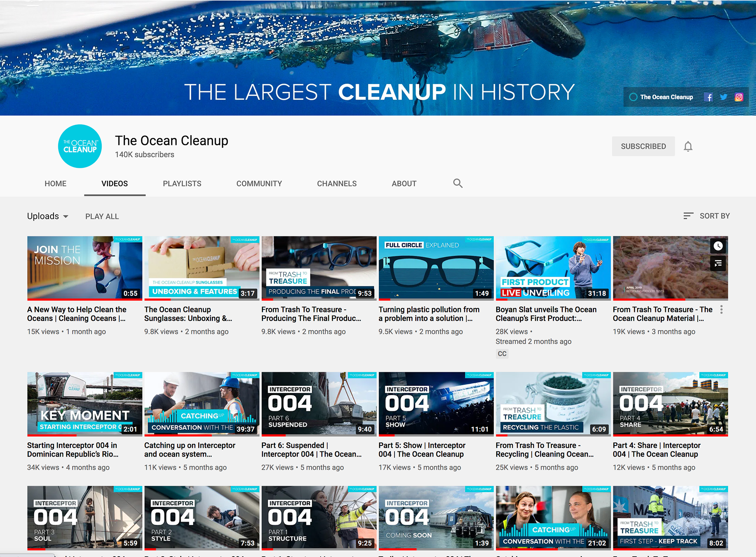The height and width of the screenshot is (557, 756).
Task: Play the PART 3 SOUL thumbnail
Action: [85, 518]
